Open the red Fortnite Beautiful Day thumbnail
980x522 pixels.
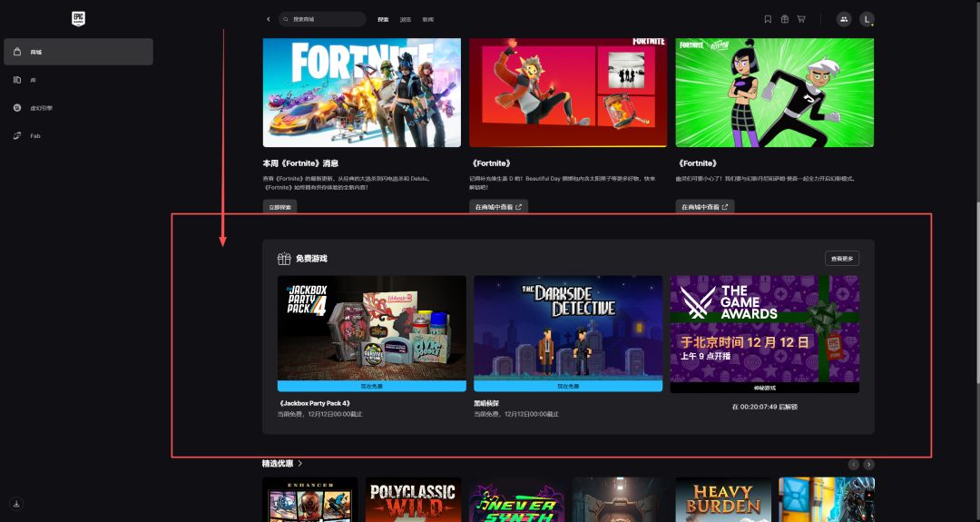pos(568,93)
